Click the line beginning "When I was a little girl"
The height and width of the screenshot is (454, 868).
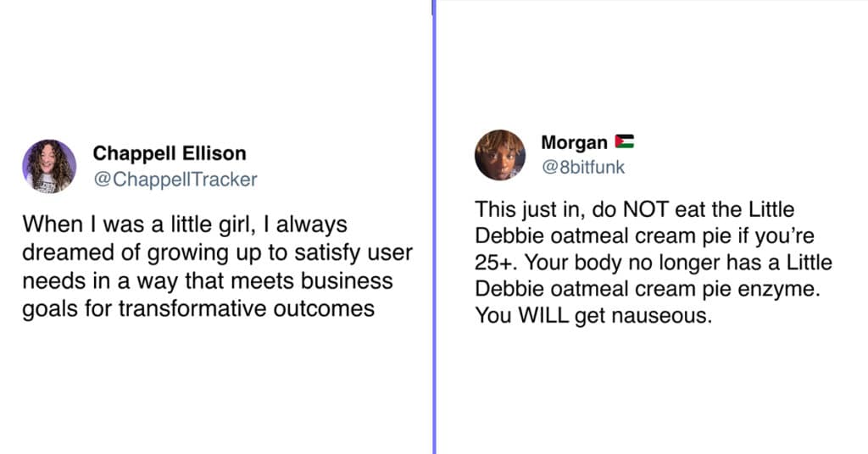point(185,224)
